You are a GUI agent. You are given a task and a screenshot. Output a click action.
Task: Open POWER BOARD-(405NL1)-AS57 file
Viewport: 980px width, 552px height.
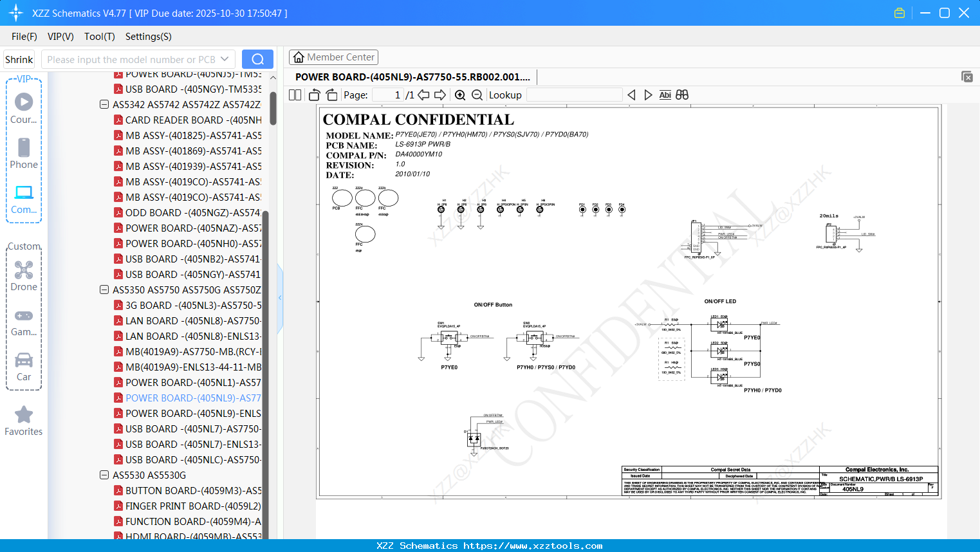[x=187, y=382]
